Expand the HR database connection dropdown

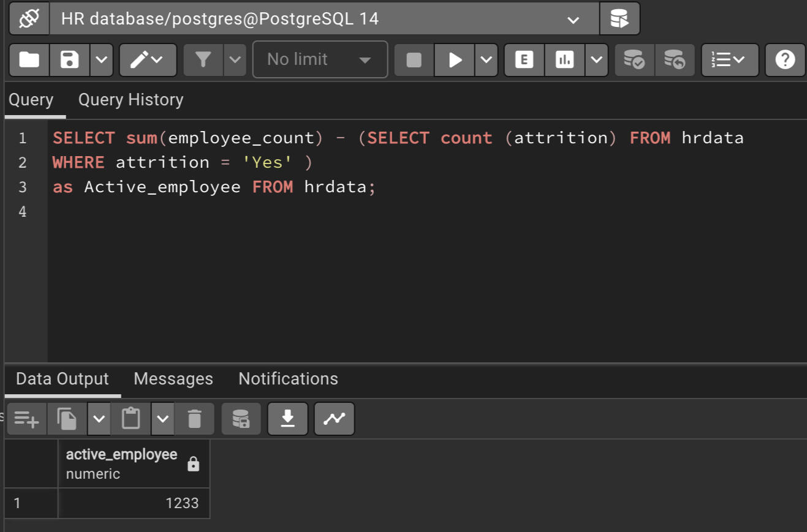pyautogui.click(x=573, y=20)
